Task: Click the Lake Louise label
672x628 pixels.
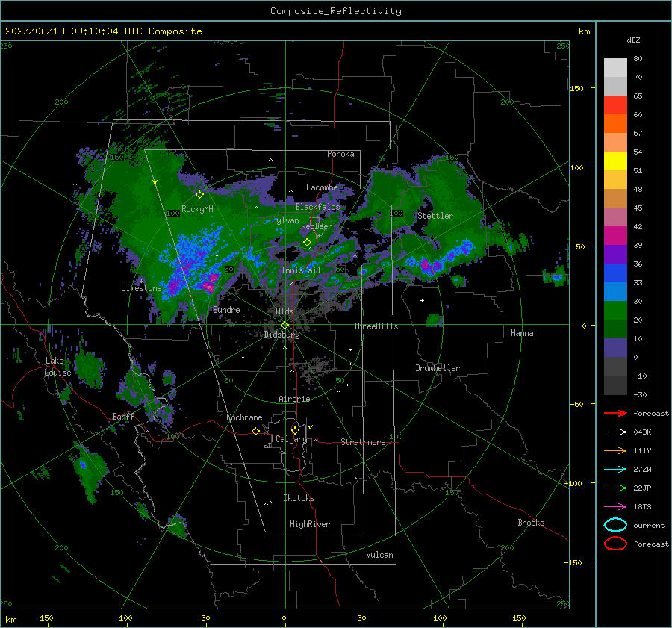Action: pyautogui.click(x=57, y=367)
